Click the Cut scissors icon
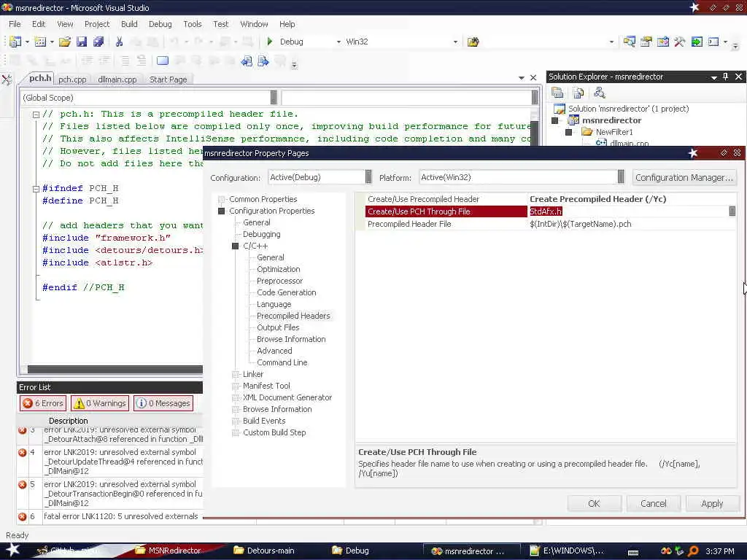Viewport: 747px width, 560px height. click(119, 42)
